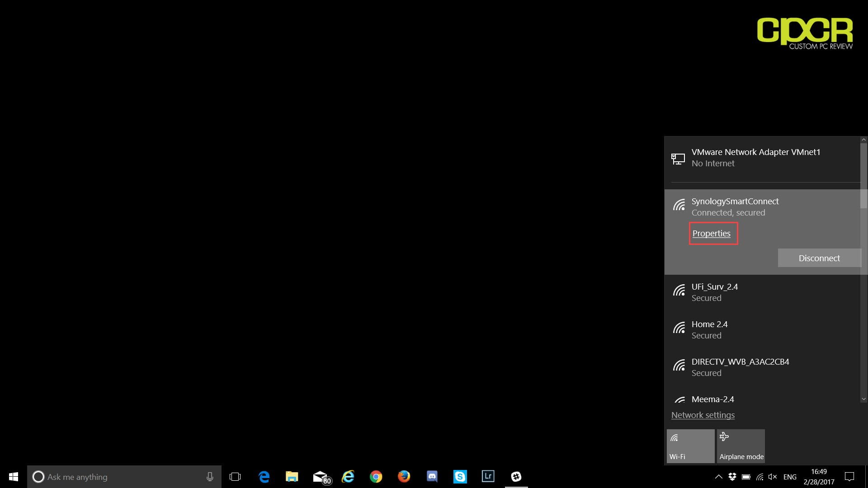
Task: Activate the Cortana microphone icon
Action: (210, 477)
